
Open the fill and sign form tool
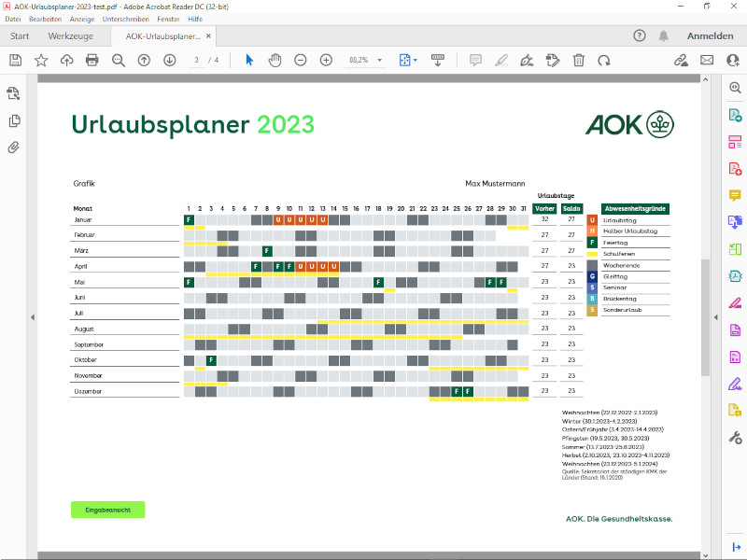553,60
